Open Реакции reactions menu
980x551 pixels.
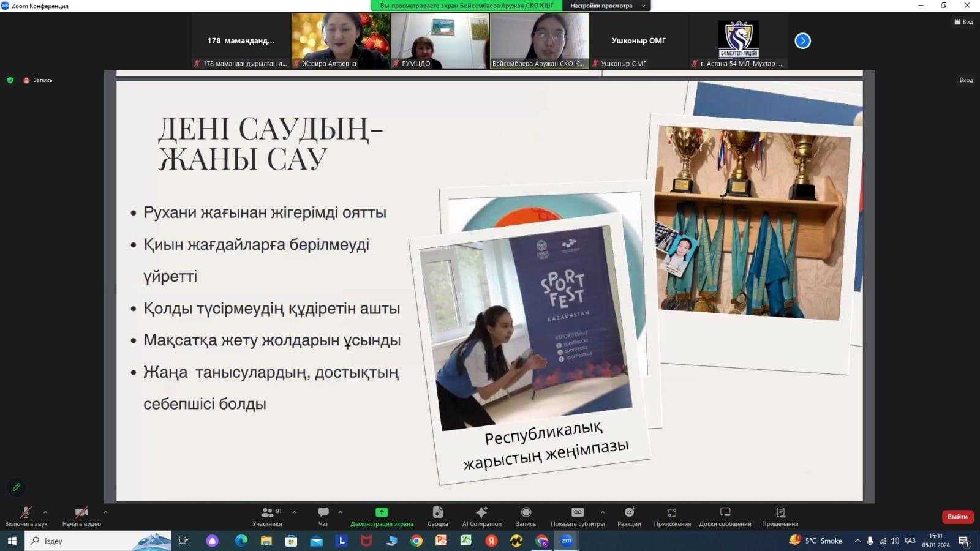click(629, 516)
